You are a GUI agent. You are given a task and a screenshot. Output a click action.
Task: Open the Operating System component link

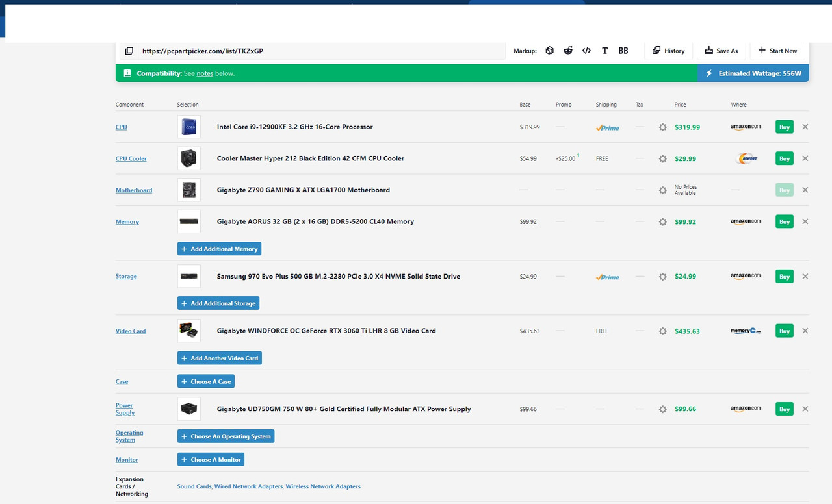click(129, 436)
